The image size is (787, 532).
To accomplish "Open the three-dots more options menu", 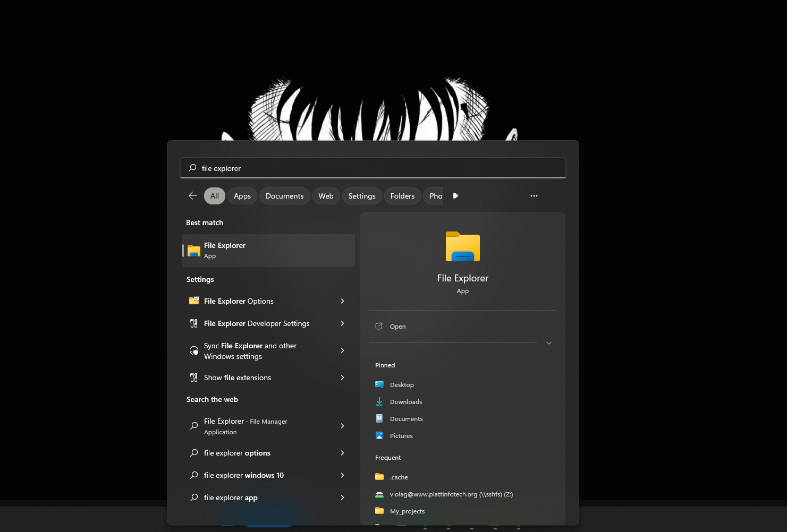I will pos(534,196).
